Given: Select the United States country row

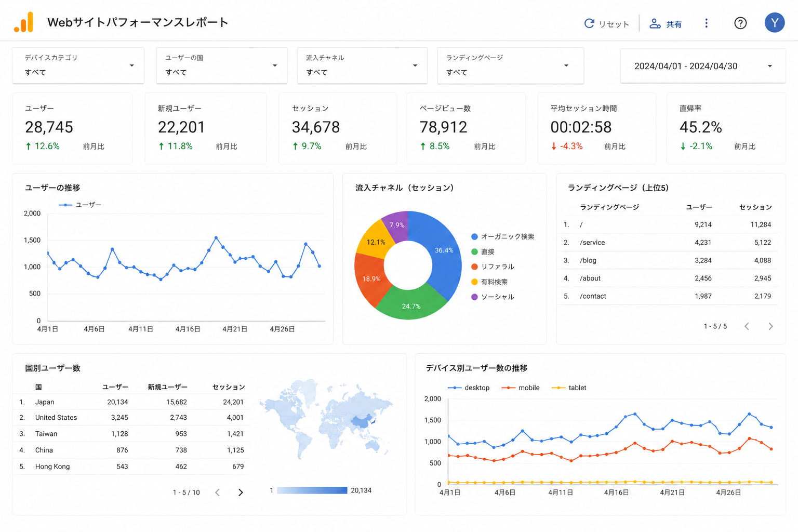Looking at the screenshot, I should [131, 418].
